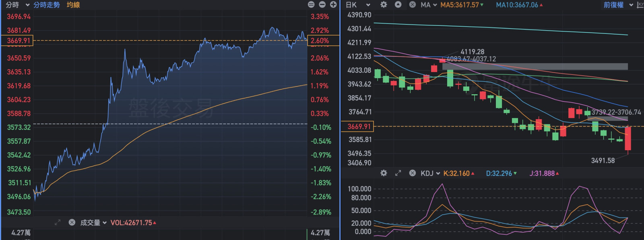
Task: Open the 日K period dropdown
Action: pyautogui.click(x=368, y=5)
